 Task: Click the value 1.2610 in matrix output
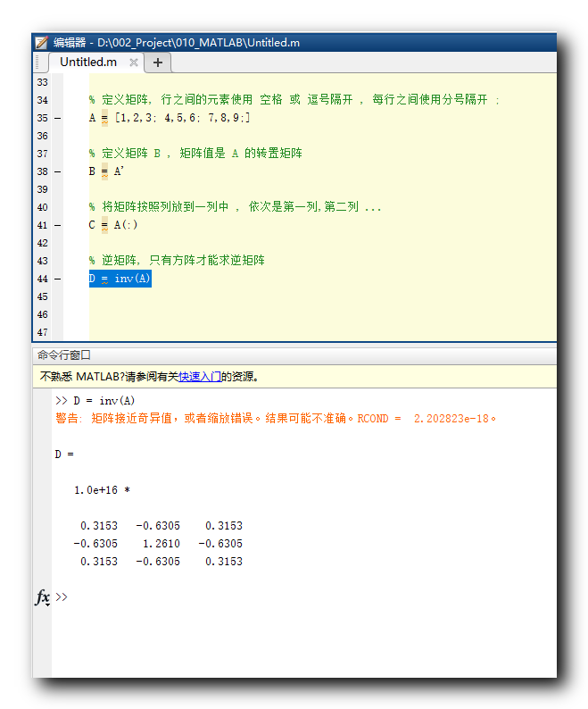pos(161,544)
